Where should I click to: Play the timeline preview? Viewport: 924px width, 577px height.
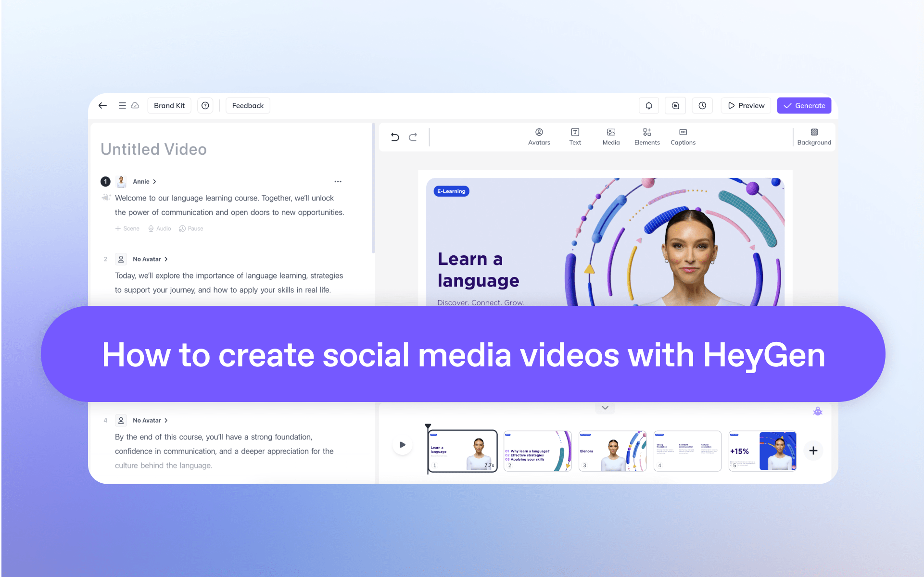click(x=403, y=445)
